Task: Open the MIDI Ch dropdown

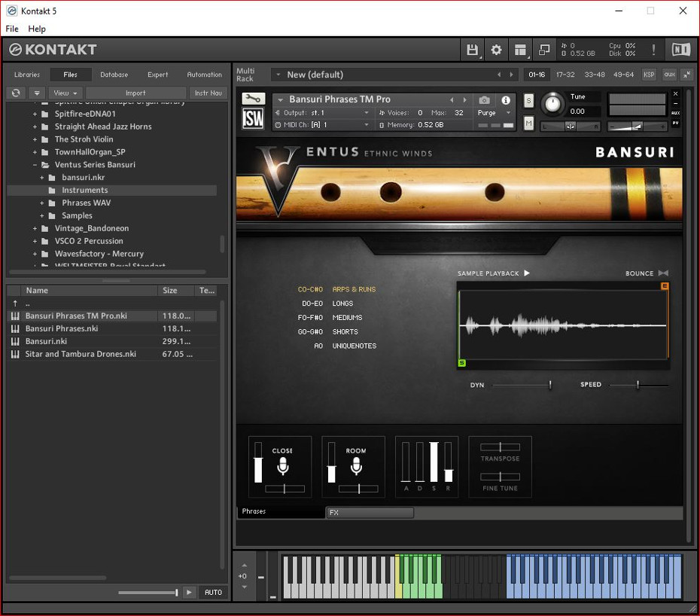Action: click(322, 125)
